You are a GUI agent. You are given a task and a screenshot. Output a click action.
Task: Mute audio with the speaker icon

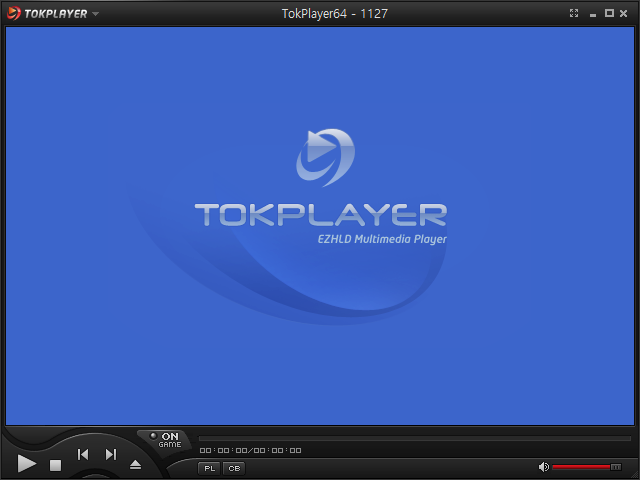[x=544, y=467]
